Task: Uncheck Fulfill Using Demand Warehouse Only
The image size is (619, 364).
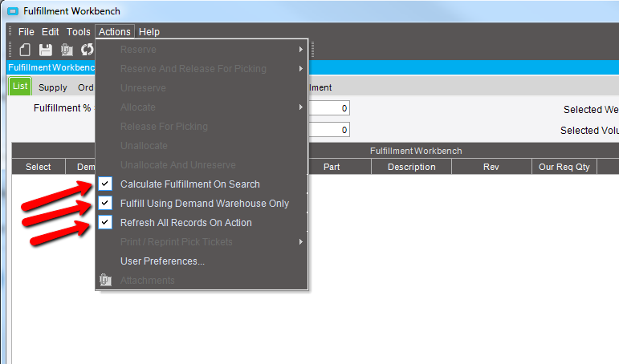Action: [x=105, y=204]
